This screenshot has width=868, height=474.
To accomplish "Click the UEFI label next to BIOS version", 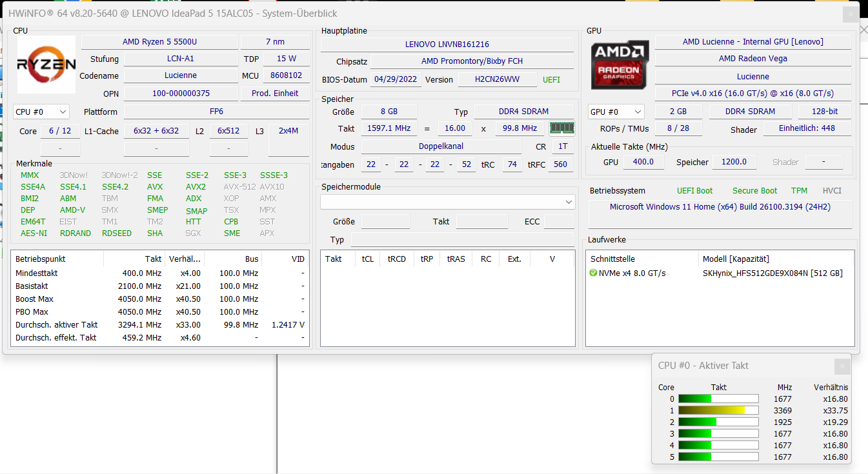I will [551, 80].
